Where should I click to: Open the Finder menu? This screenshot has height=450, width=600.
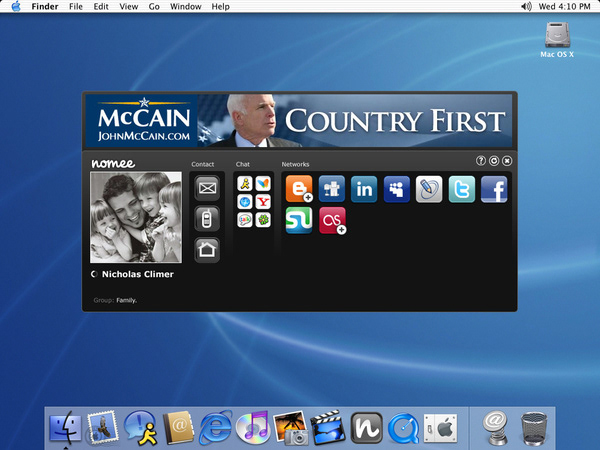pyautogui.click(x=45, y=7)
